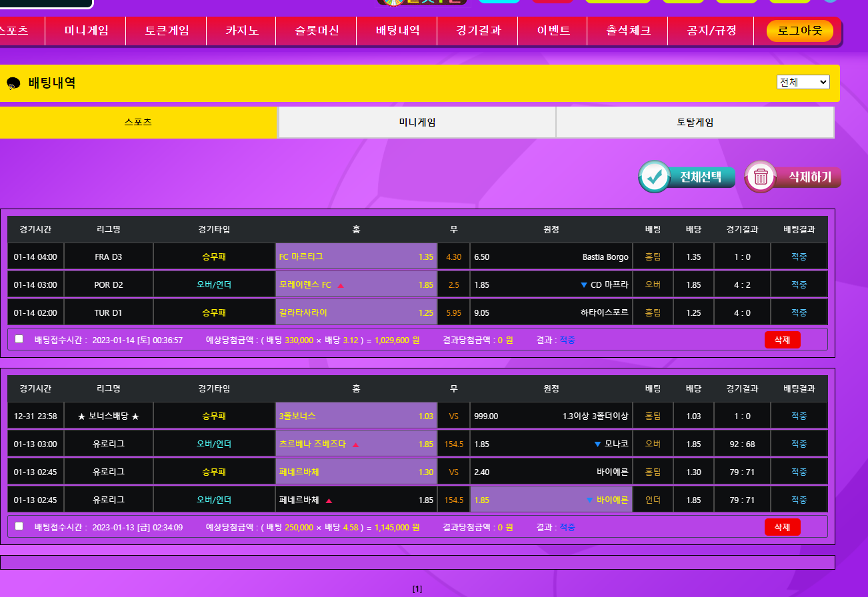The width and height of the screenshot is (868, 597).
Task: Switch to the 토탈게임 history tab
Action: (695, 123)
